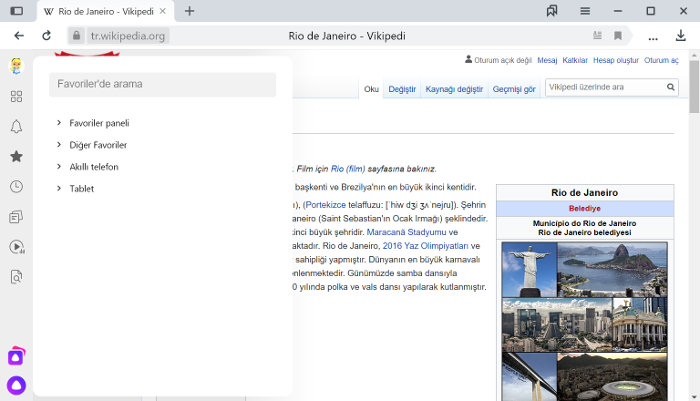
Task: Switch to the Oku tab
Action: (x=371, y=89)
